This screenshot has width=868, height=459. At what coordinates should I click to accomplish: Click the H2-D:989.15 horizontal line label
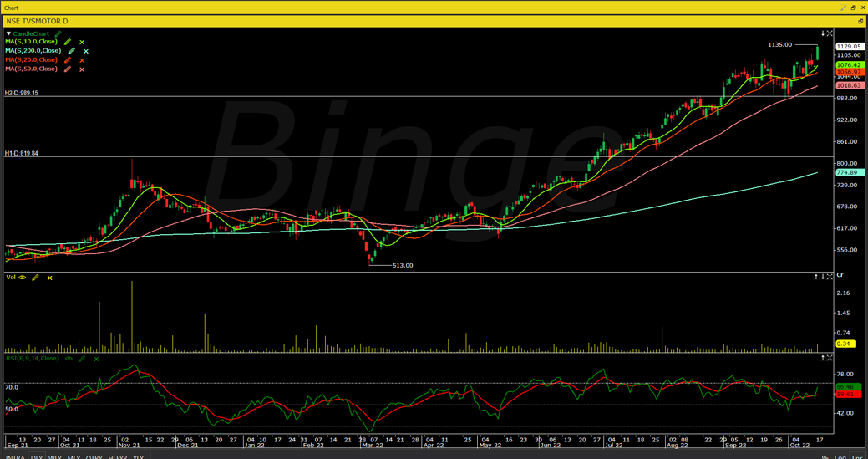(x=23, y=94)
